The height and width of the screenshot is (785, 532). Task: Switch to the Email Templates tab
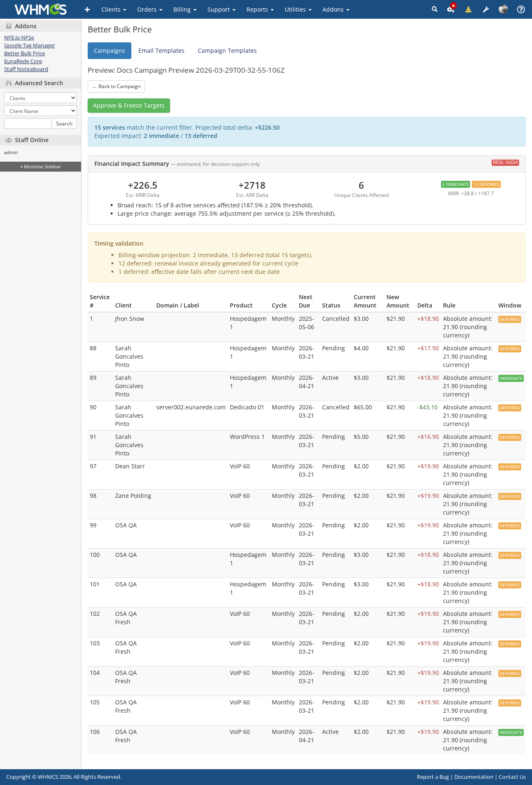click(161, 51)
